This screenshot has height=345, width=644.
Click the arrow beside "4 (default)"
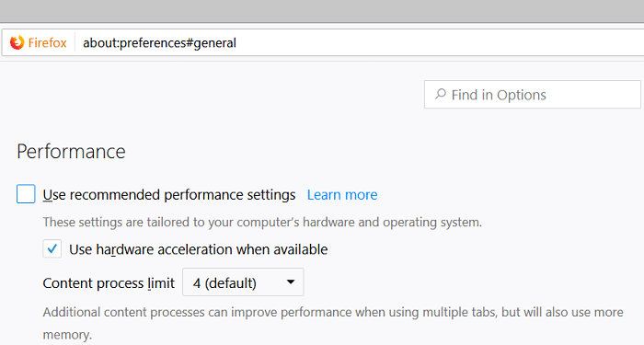click(x=291, y=282)
